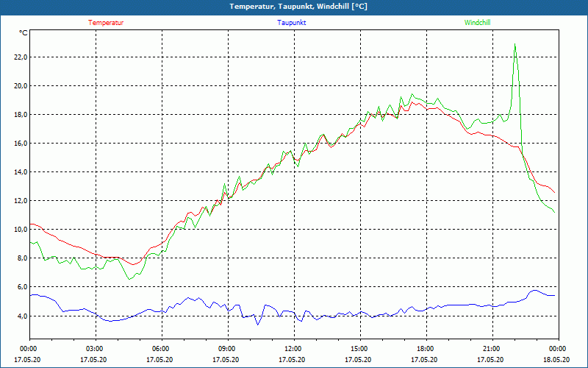The height and width of the screenshot is (368, 588).
Task: Click the 14,0 y-axis value
Action: (x=21, y=172)
